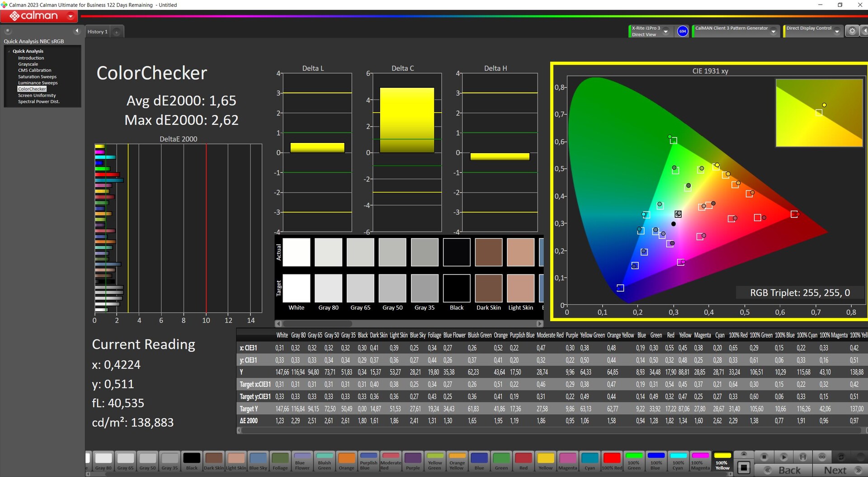The height and width of the screenshot is (477, 868).
Task: Go to Saturation Sweeps page
Action: coord(37,76)
